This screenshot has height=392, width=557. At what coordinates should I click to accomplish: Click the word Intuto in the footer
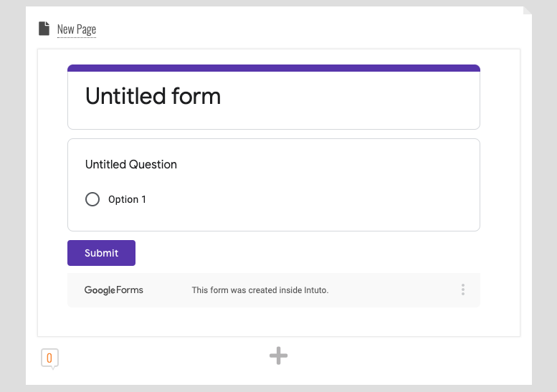click(314, 290)
